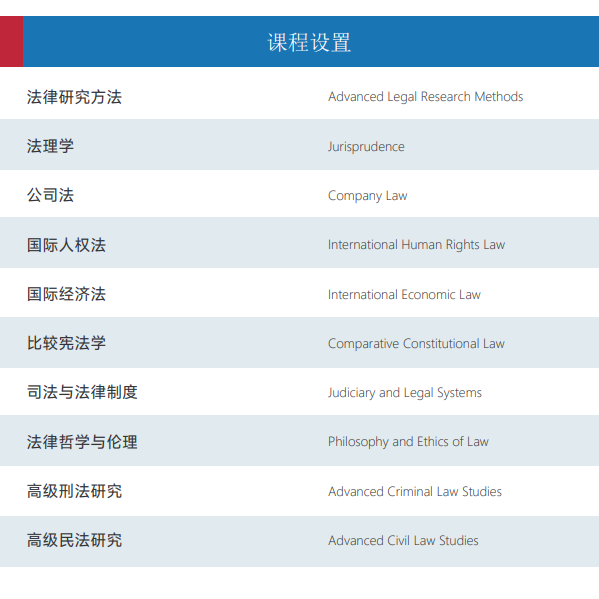Click Judiciary and Legal Systems text
The width and height of the screenshot is (599, 599).
pyautogui.click(x=405, y=393)
